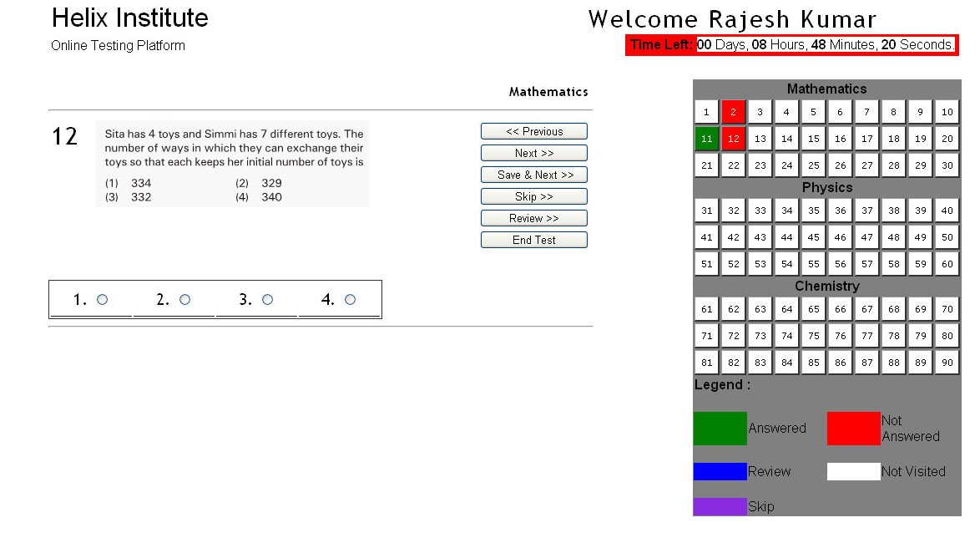
Task: Click the white Not Visited legend swatch
Action: 854,472
